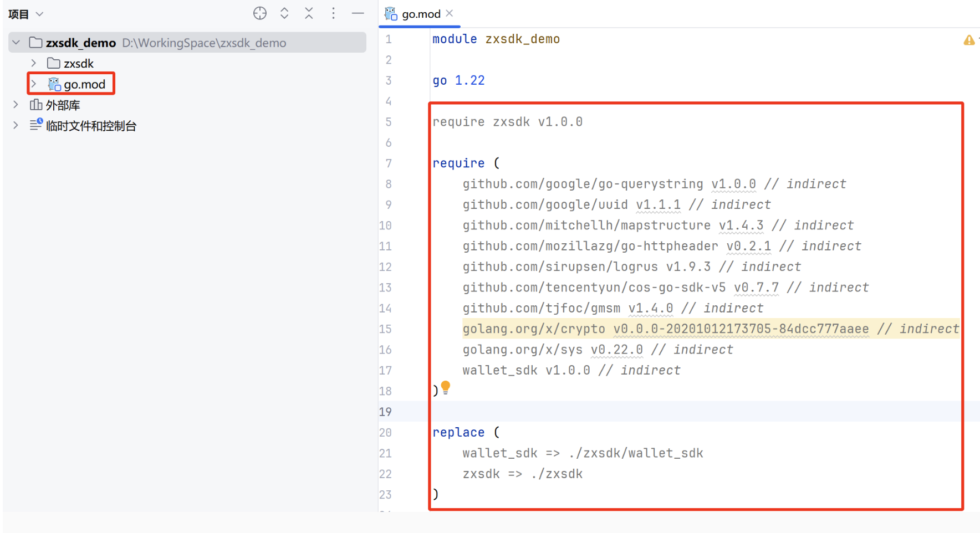Image resolution: width=980 pixels, height=533 pixels.
Task: Click the expand all tree icon
Action: tap(284, 13)
